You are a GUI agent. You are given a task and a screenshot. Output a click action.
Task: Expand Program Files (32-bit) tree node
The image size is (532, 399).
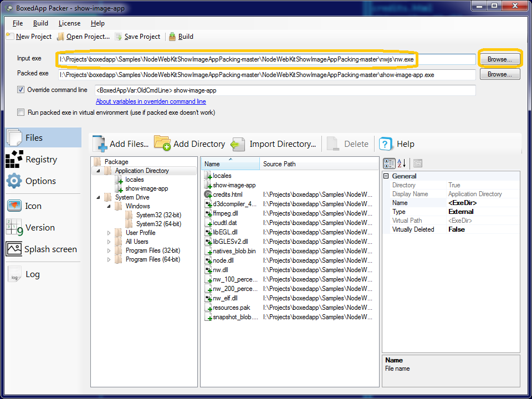(109, 250)
